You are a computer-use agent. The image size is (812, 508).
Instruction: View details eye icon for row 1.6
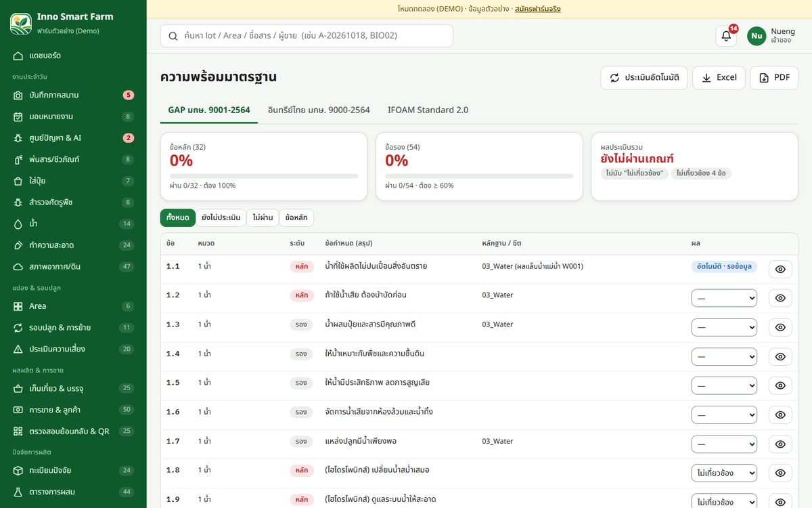pyautogui.click(x=780, y=415)
